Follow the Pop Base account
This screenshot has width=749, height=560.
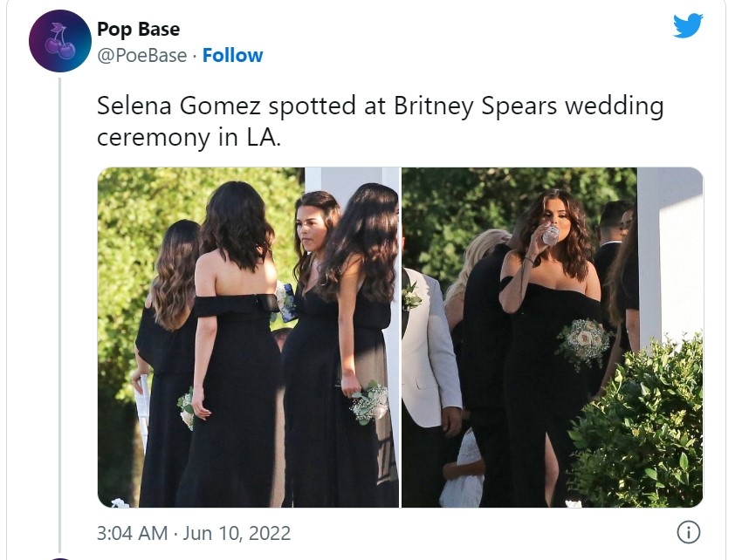(232, 56)
